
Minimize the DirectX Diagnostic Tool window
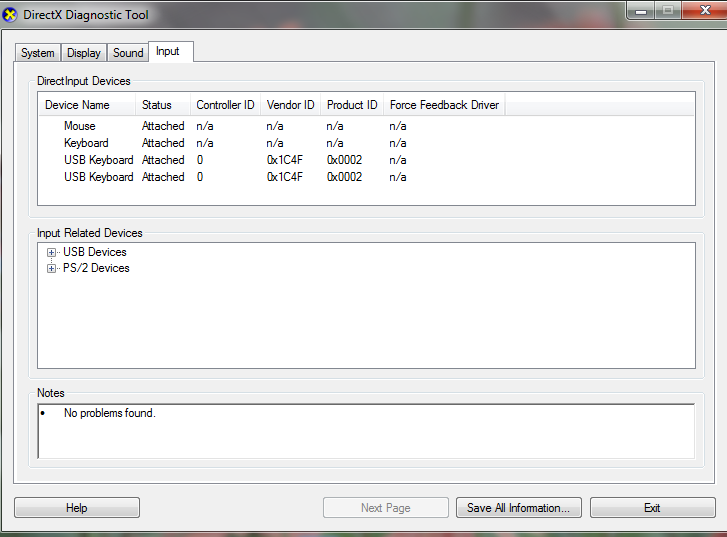click(641, 11)
